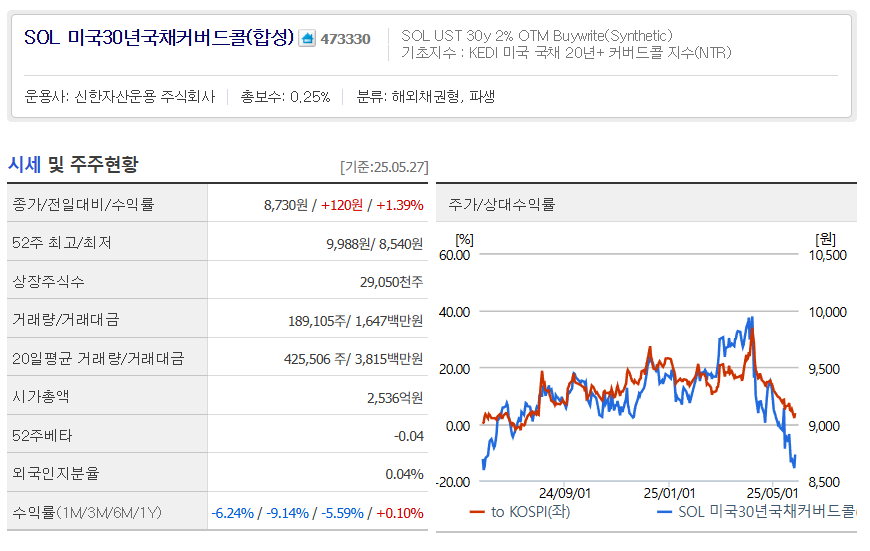The image size is (870, 551).
Task: Click the 기초지수 KEDI 미국 국채 20년+ line
Action: 566,53
